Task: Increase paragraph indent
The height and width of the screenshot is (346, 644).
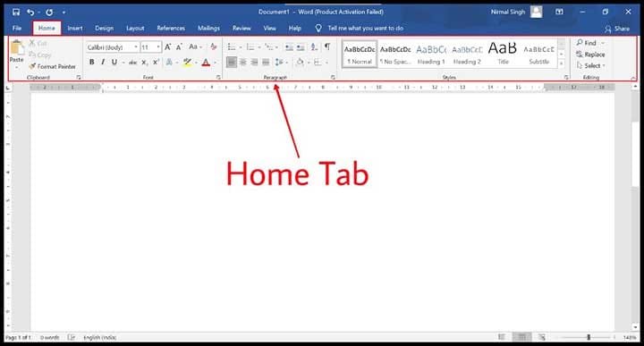Action: 301,47
